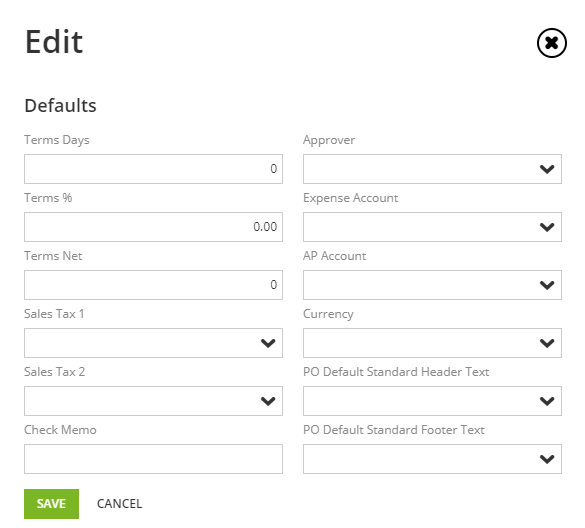The width and height of the screenshot is (585, 528).
Task: Open the Sales Tax 1 dropdown
Action: pyautogui.click(x=153, y=343)
